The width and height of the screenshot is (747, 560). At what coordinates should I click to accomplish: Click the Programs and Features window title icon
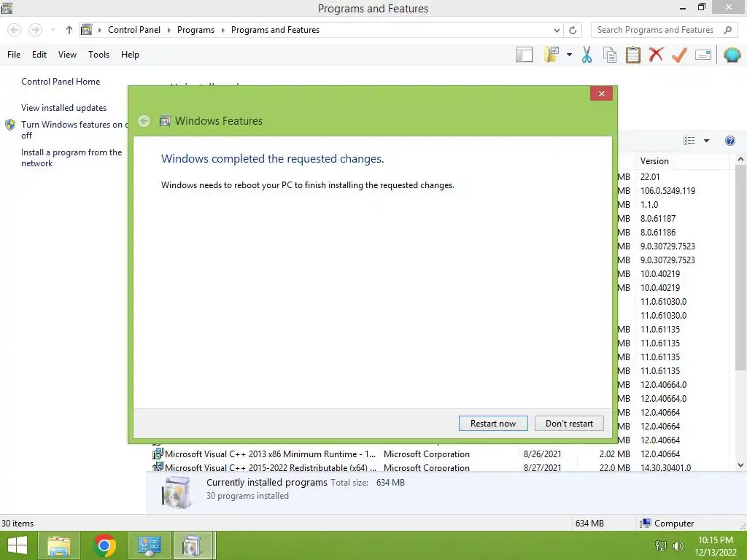[x=7, y=8]
